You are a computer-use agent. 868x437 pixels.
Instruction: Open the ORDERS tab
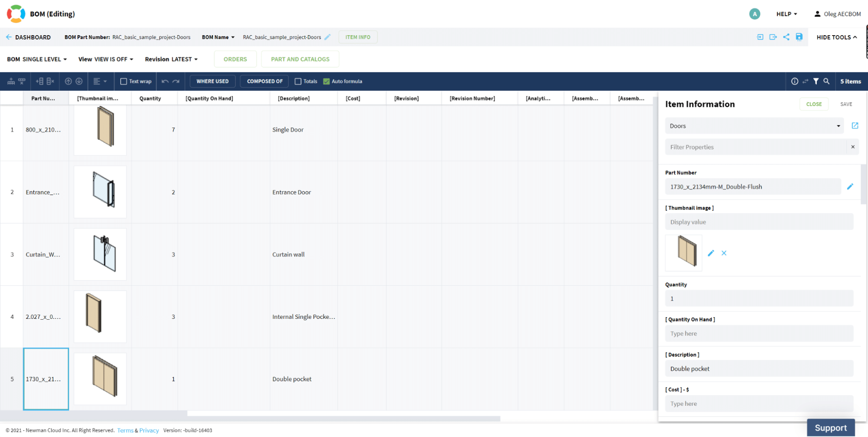point(235,59)
